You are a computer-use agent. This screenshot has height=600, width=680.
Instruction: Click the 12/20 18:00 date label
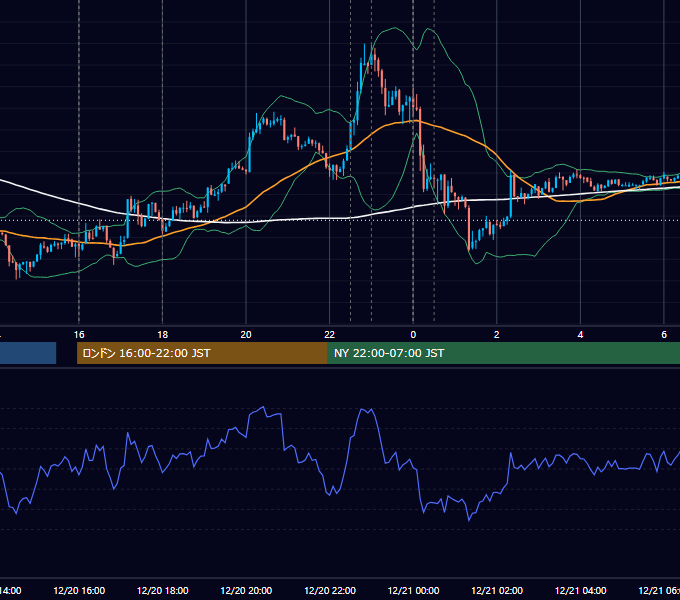point(163,590)
